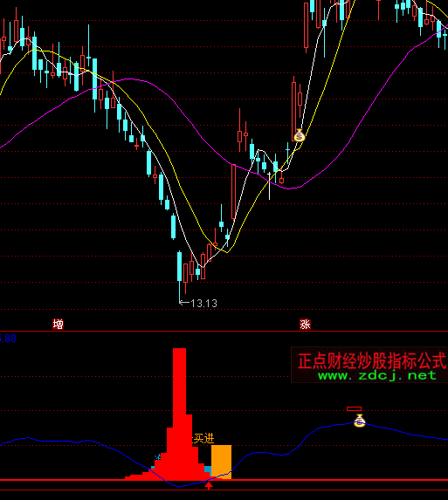Click the money bag icon on blue indicator line

(x=360, y=421)
